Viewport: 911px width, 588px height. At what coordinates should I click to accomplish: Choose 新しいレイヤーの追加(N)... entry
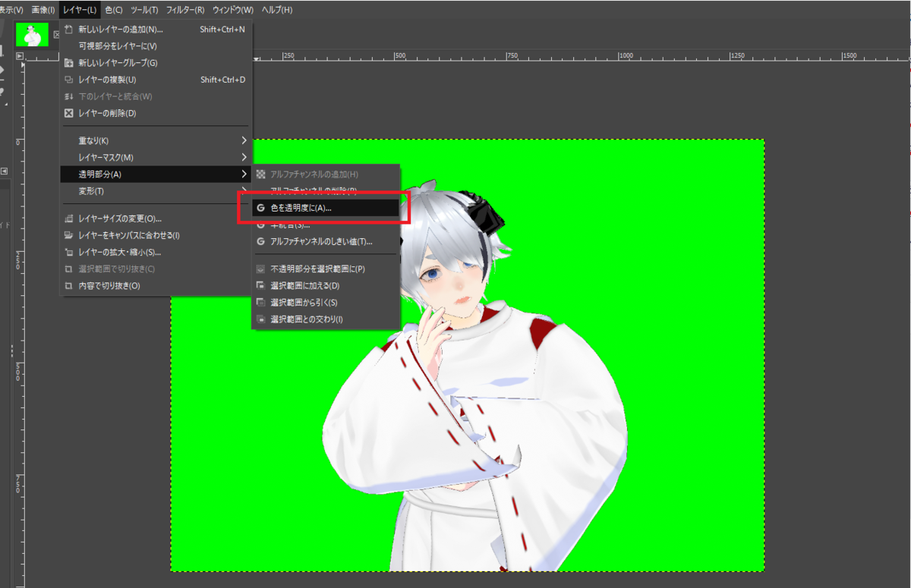(156, 30)
